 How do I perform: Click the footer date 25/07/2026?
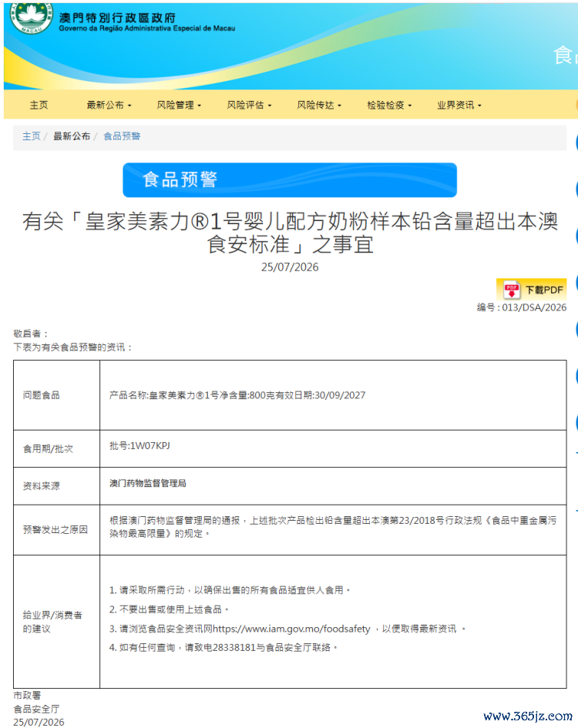pos(39,722)
